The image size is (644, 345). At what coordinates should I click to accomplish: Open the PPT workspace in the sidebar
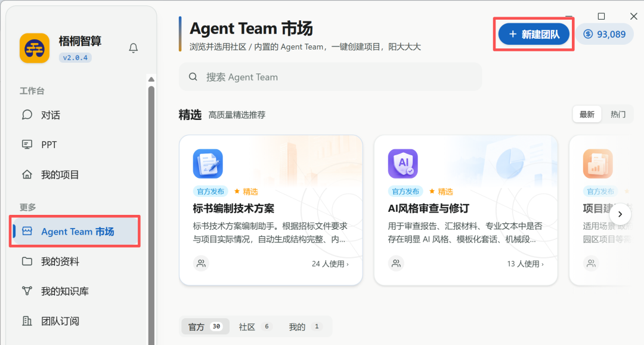click(75, 144)
